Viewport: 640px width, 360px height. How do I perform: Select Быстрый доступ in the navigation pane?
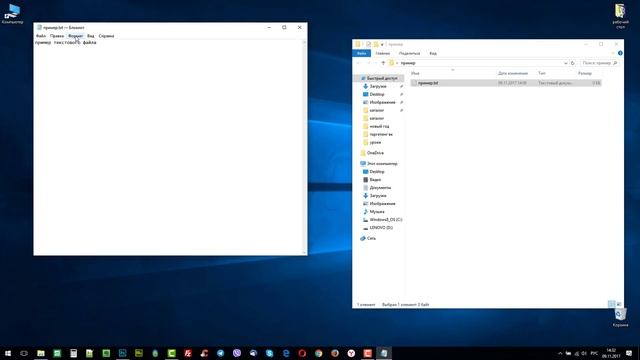[382, 78]
